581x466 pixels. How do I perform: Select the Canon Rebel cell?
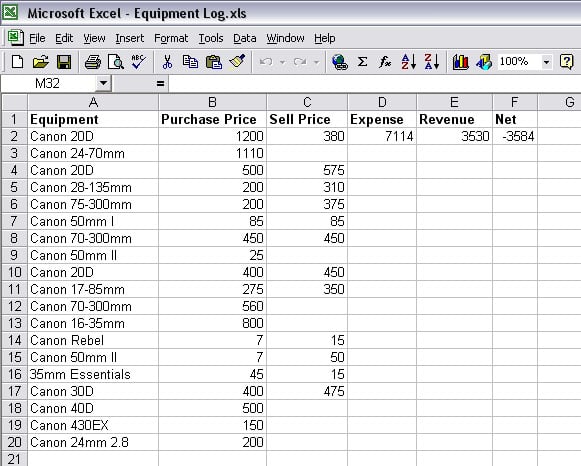point(93,340)
